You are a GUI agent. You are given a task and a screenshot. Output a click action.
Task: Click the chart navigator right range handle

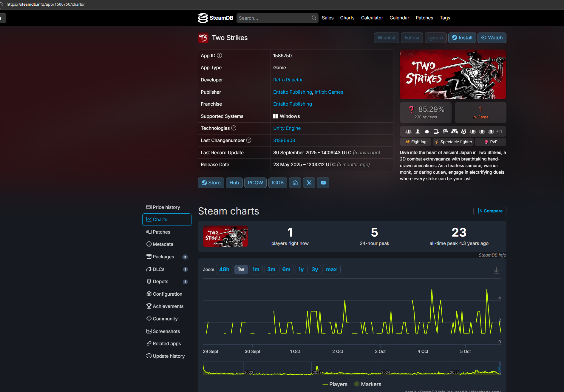(500, 368)
